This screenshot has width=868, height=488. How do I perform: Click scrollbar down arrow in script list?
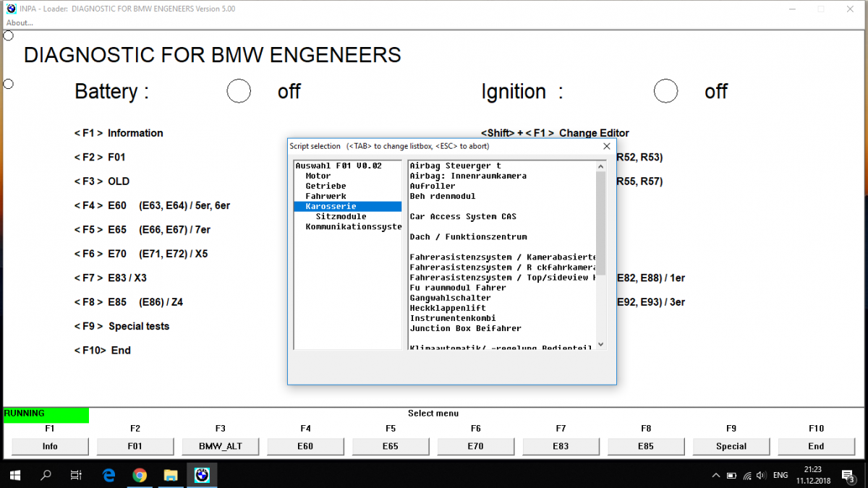(x=600, y=345)
